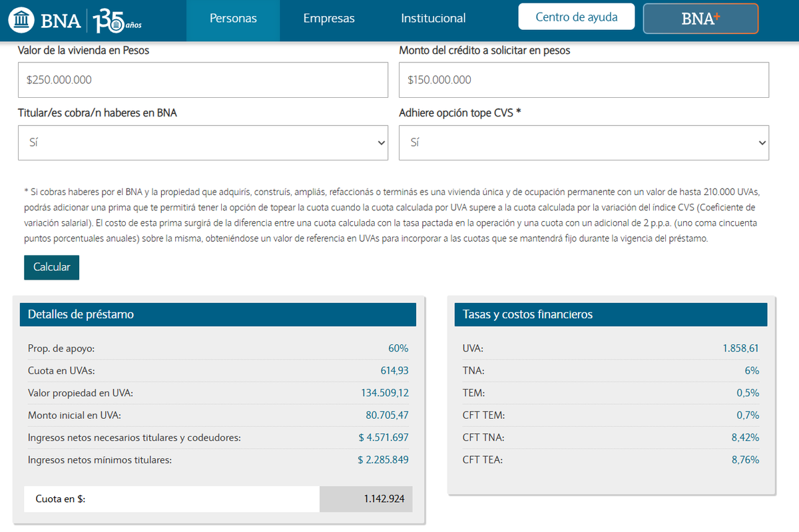Open Centro de ayuda
Viewport: 799px width, 532px height.
tap(577, 17)
